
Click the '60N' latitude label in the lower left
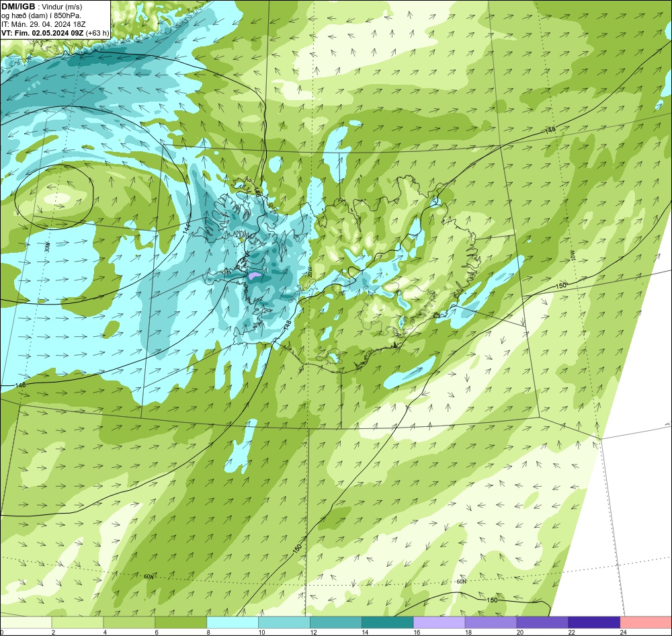[x=149, y=577]
